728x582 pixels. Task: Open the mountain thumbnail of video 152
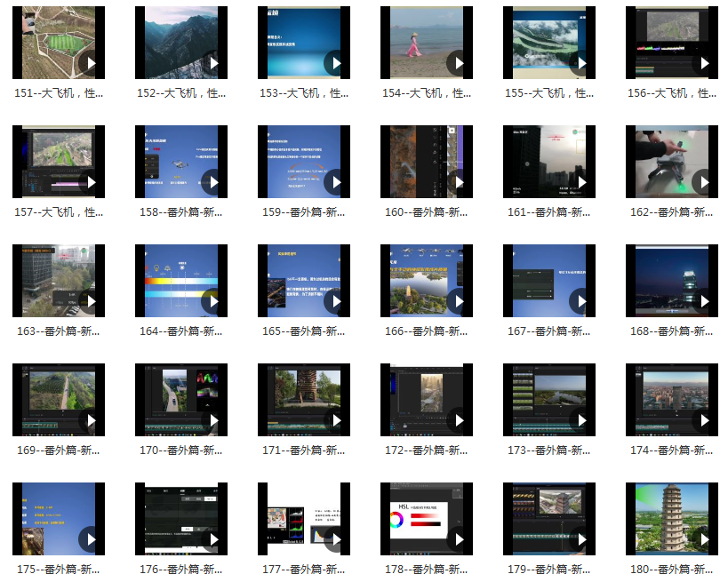click(176, 43)
